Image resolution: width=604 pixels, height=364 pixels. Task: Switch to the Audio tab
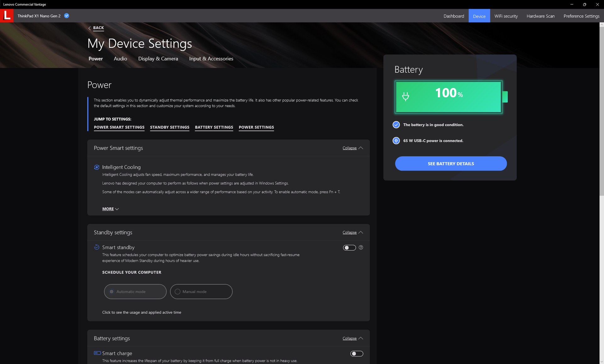pyautogui.click(x=120, y=59)
